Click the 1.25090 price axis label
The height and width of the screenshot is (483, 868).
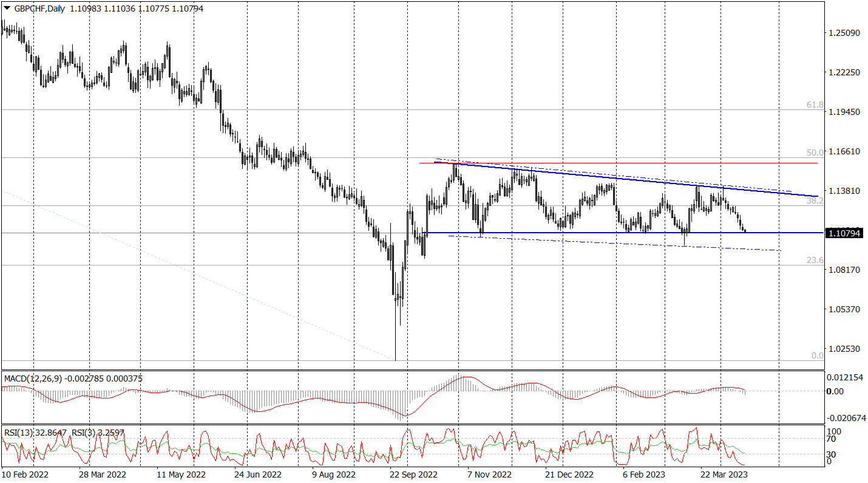pos(844,33)
